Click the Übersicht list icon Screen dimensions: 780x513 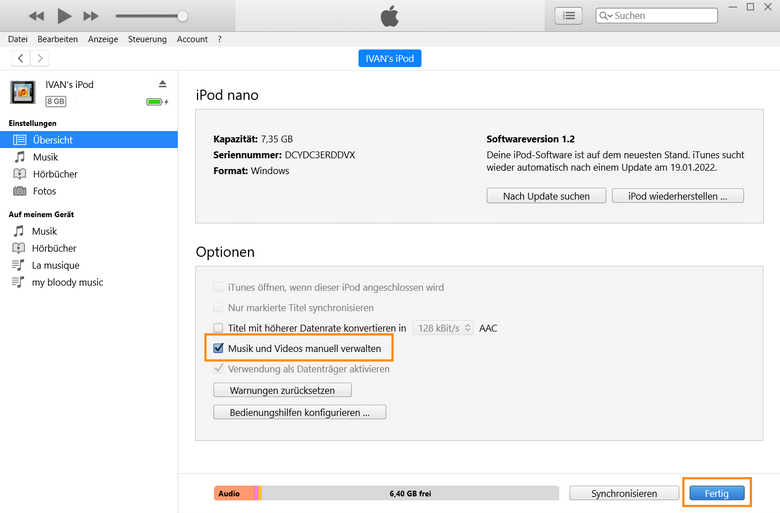(x=19, y=140)
